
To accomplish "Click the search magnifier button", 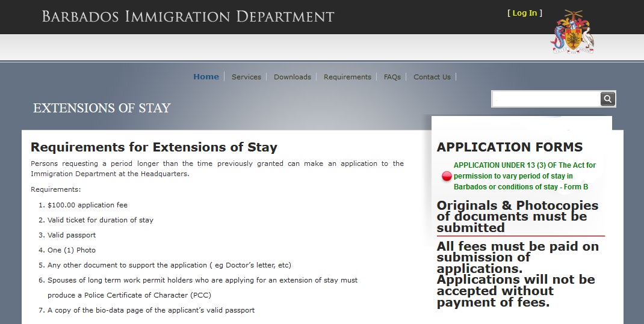I will point(607,99).
